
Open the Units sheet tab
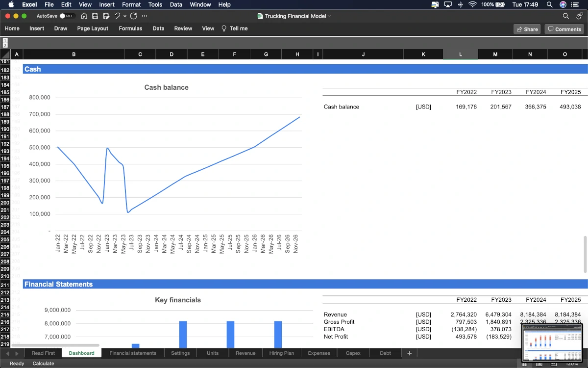pos(213,353)
